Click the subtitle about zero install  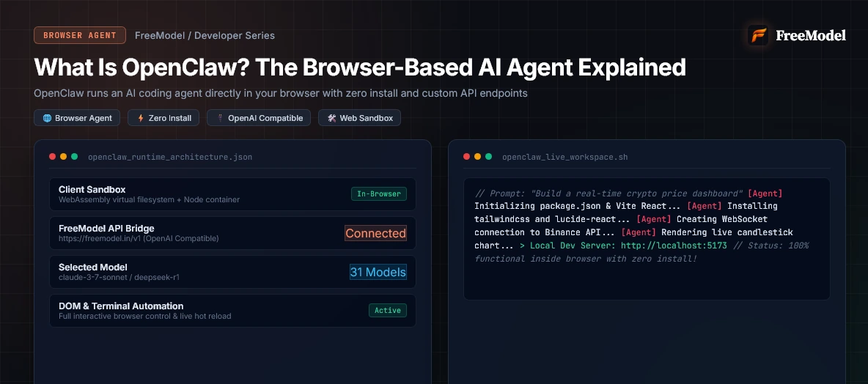pos(281,93)
